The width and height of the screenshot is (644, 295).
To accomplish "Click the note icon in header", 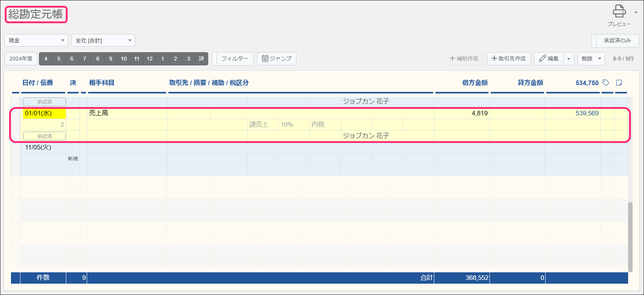I will (x=619, y=83).
